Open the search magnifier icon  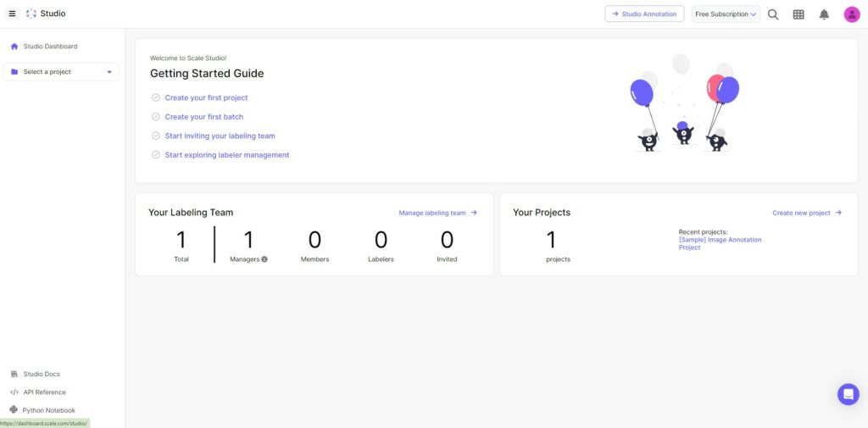tap(773, 14)
